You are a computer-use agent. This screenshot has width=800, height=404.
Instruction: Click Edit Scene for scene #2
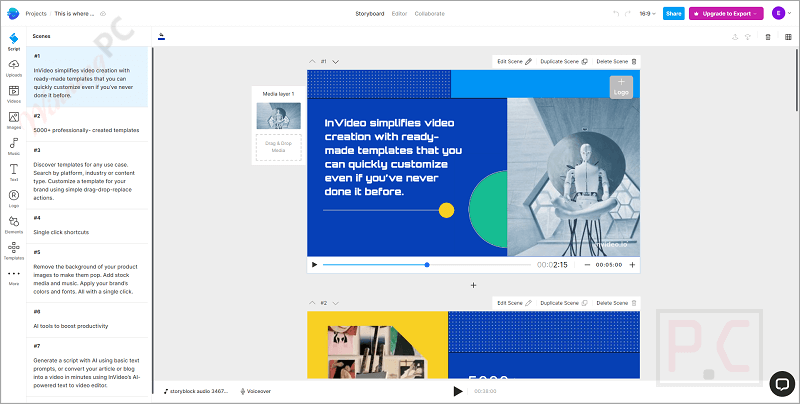[514, 303]
